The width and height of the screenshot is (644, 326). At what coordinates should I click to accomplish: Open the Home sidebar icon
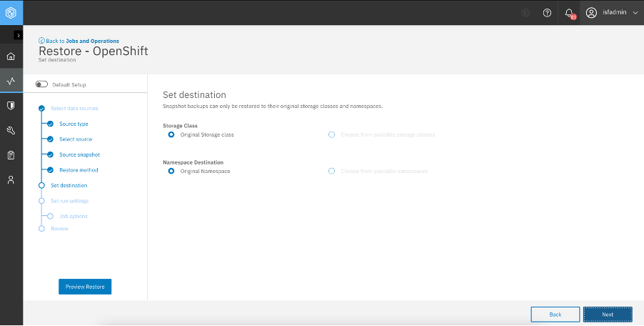pos(11,56)
